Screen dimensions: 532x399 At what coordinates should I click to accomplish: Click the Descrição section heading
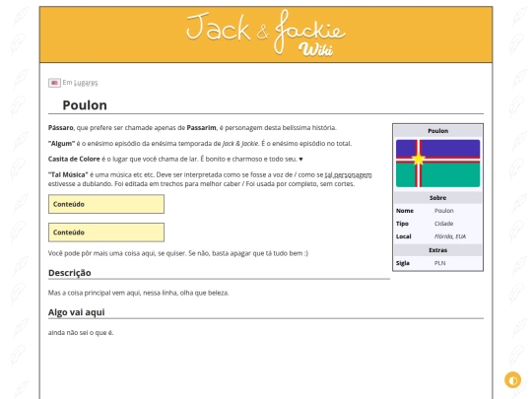pyautogui.click(x=70, y=273)
